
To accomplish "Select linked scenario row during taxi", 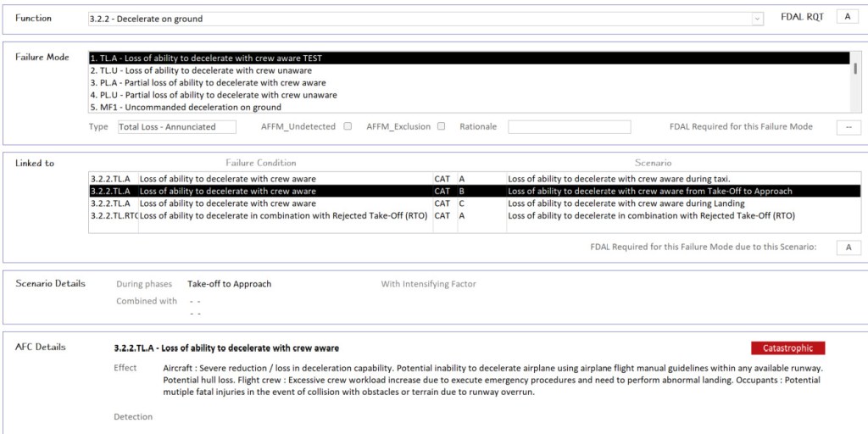I will [473, 179].
